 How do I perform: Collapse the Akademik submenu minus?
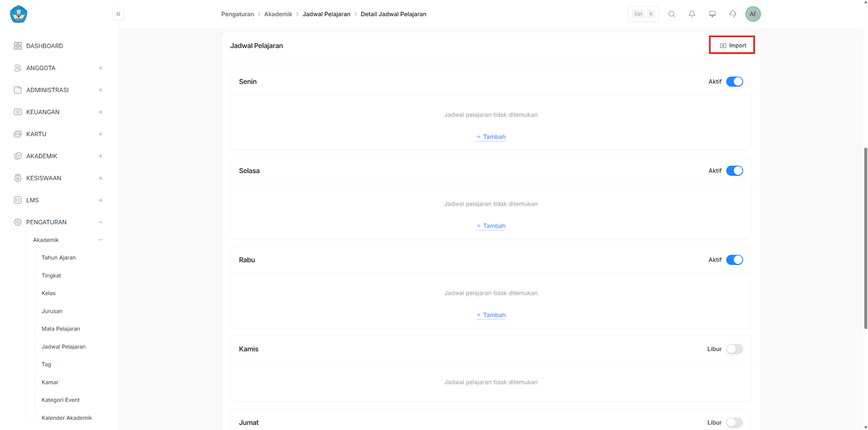100,240
